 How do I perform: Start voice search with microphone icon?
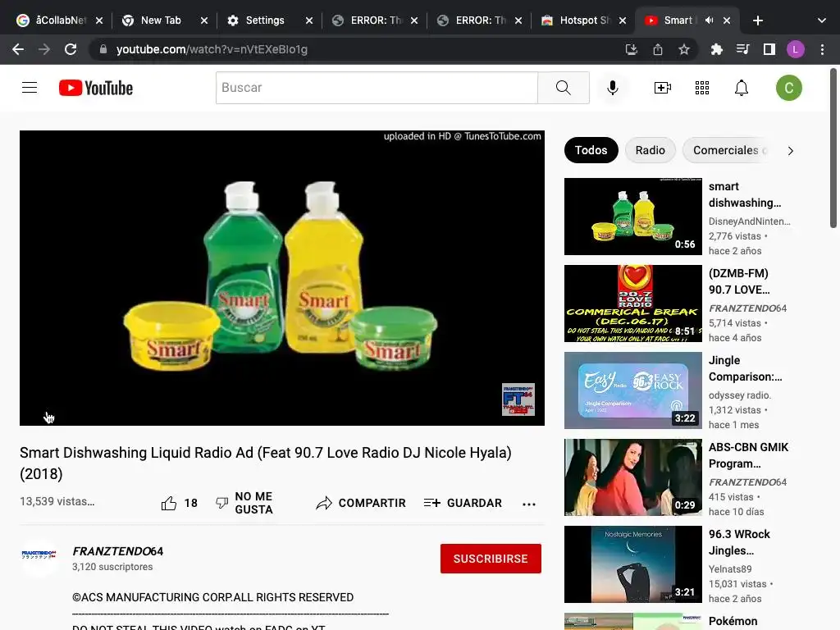click(x=612, y=87)
